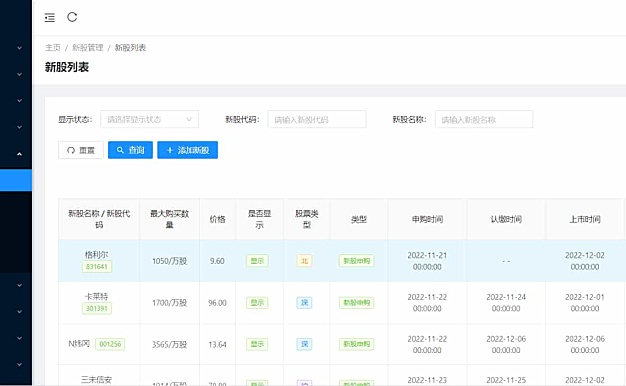Click the 认缴时间 column header
This screenshot has height=386, width=626.
(506, 219)
